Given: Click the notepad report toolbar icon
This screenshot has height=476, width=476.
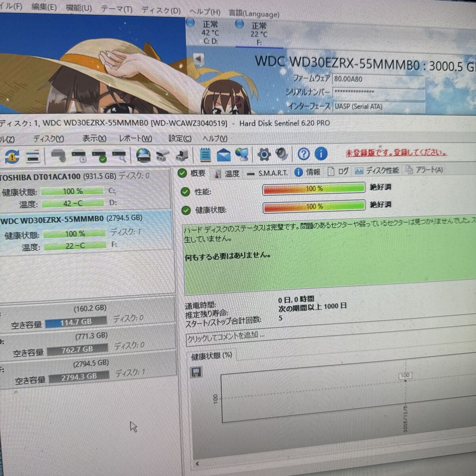Looking at the screenshot, I should (205, 154).
